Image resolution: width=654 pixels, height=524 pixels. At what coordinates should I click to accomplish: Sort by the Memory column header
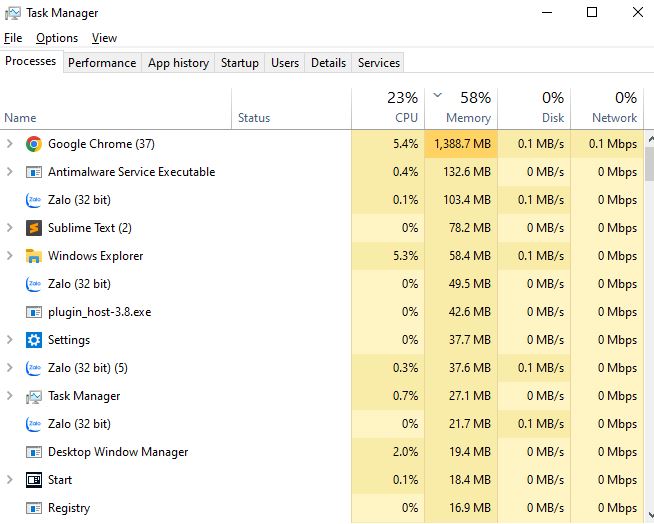(x=461, y=108)
